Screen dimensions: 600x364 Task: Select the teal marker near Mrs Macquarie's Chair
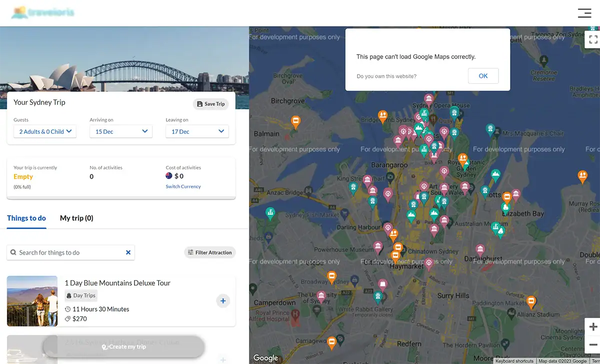tap(490, 129)
